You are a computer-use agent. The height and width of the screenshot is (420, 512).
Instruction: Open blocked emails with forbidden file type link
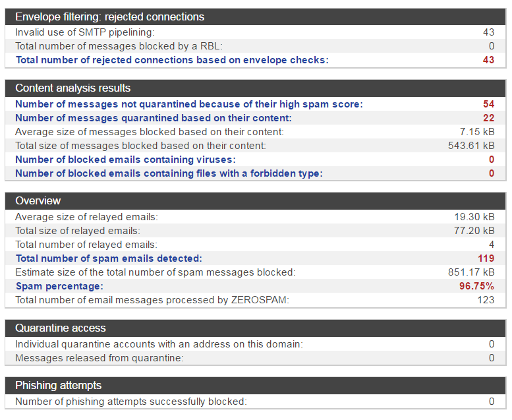point(169,173)
